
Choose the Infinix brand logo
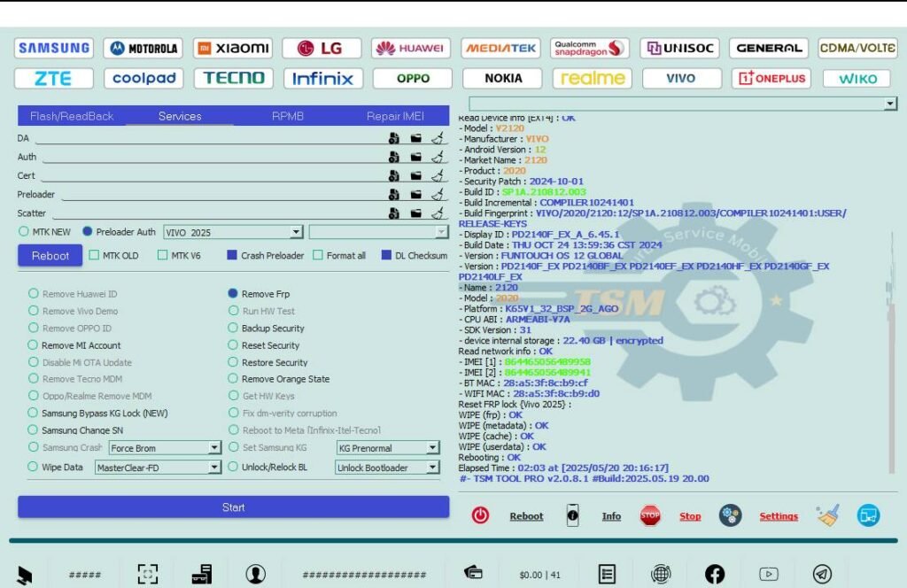[x=322, y=78]
